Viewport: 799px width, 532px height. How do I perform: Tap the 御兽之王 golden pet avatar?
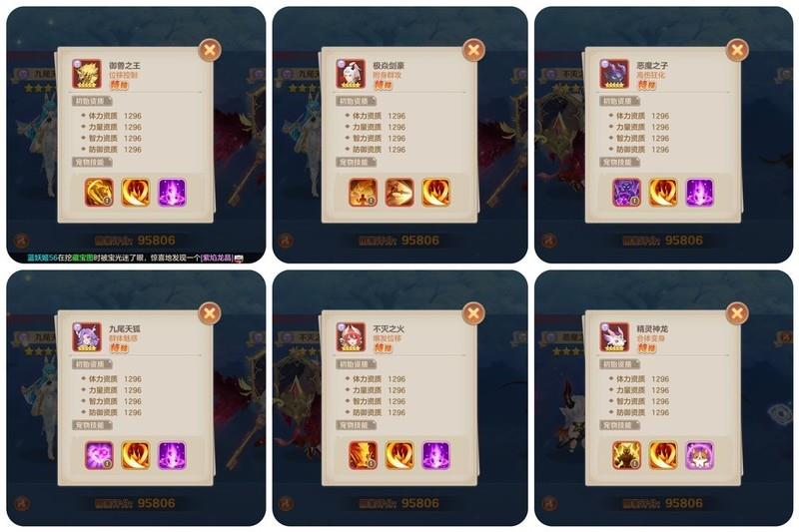pos(87,74)
